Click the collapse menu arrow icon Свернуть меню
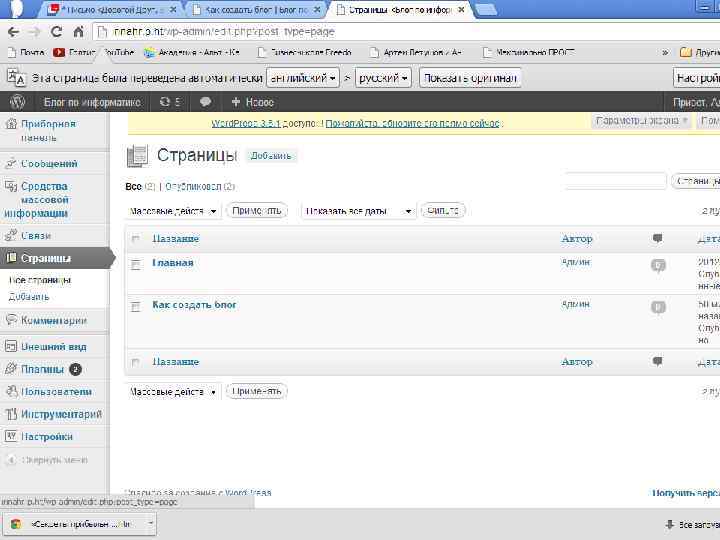 [x=11, y=460]
